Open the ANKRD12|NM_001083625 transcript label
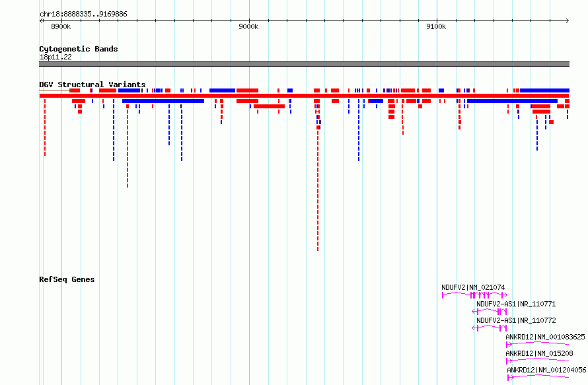 545,337
